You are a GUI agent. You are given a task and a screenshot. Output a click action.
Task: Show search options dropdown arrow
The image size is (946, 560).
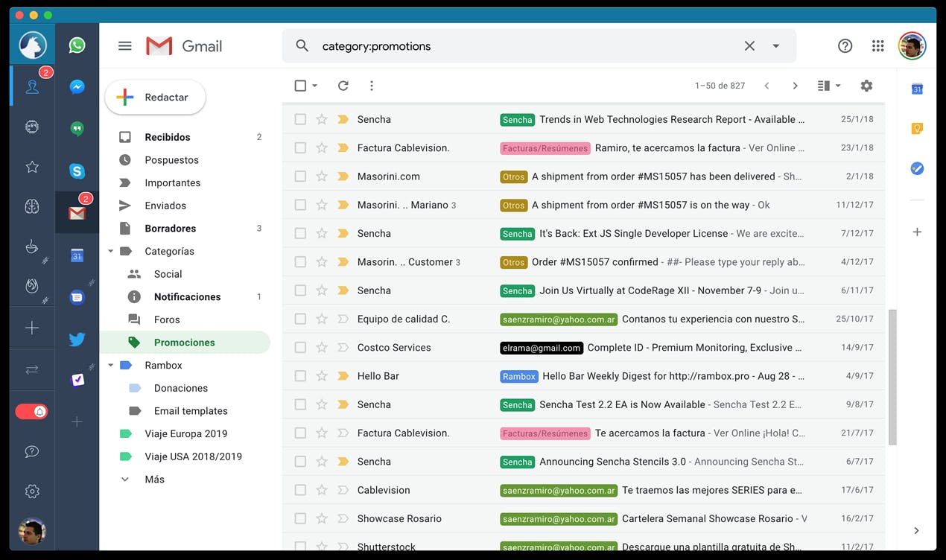(x=775, y=46)
